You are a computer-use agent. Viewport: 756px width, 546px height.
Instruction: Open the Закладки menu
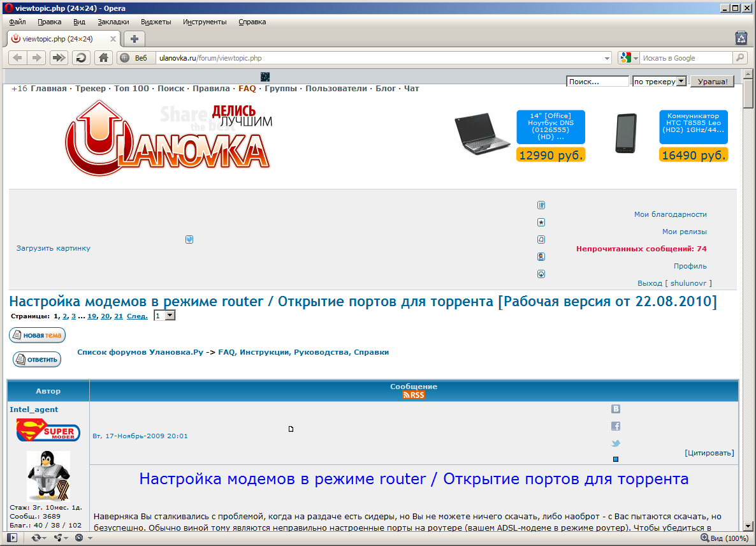point(113,22)
